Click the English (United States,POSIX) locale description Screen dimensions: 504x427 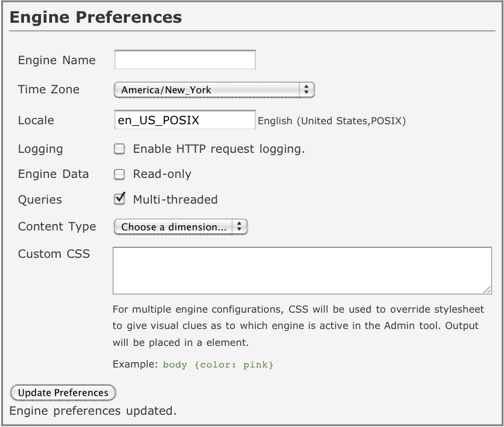click(332, 121)
